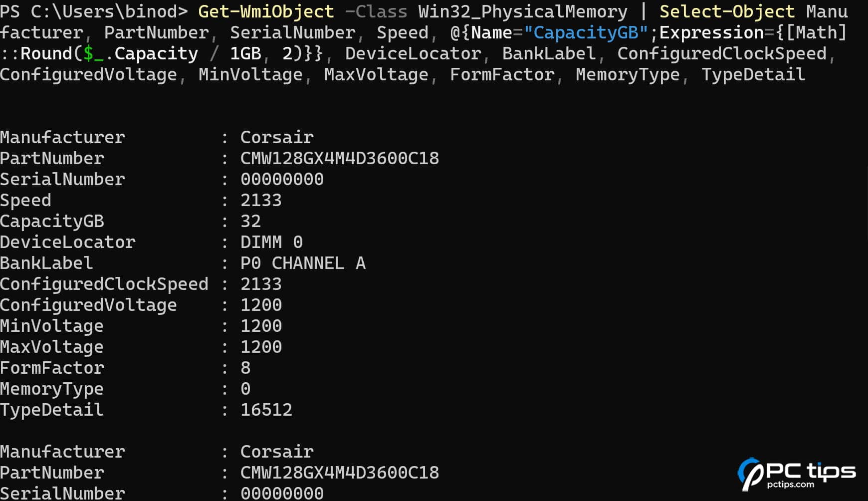Click the Win32_PhysicalMemory class name
The image size is (868, 501).
(523, 11)
